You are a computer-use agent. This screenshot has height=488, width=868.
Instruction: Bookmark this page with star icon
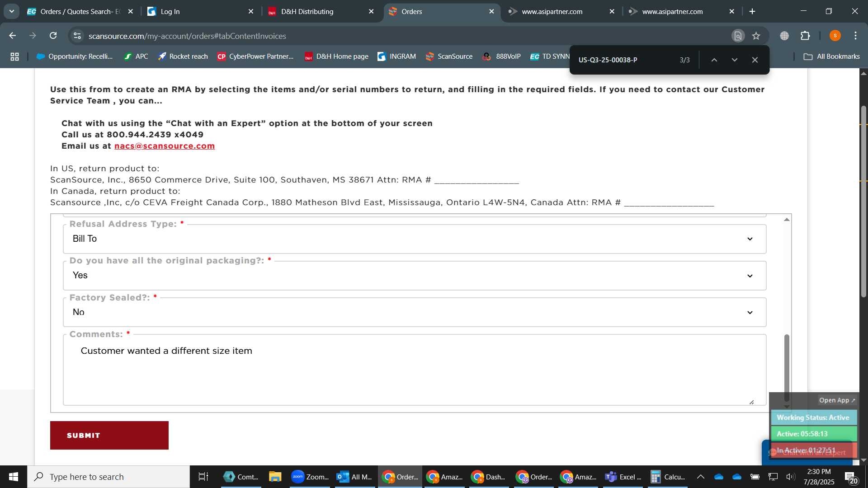click(x=756, y=36)
